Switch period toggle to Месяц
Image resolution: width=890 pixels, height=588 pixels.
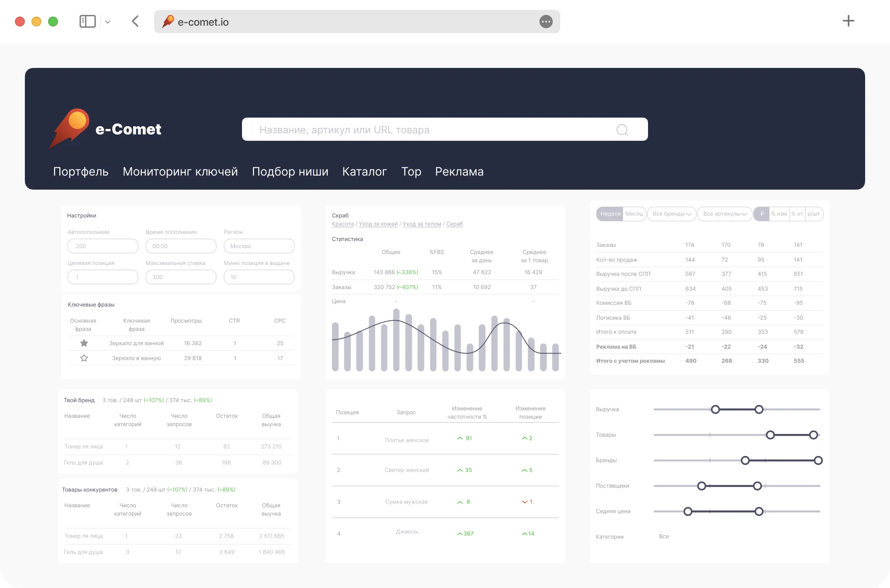tap(634, 214)
